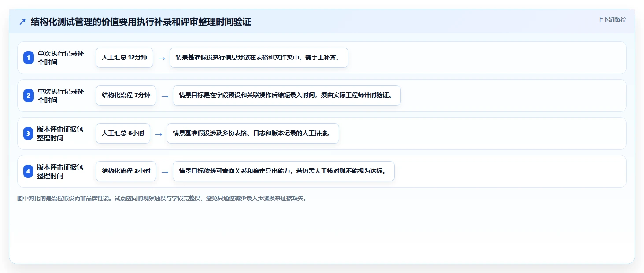Click 版本评审证据包整理时间 in the 2小时 row
The image size is (644, 273).
pos(60,171)
